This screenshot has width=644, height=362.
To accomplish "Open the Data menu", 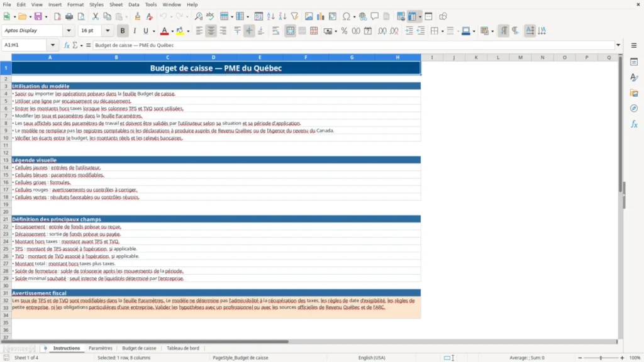I will click(x=133, y=4).
